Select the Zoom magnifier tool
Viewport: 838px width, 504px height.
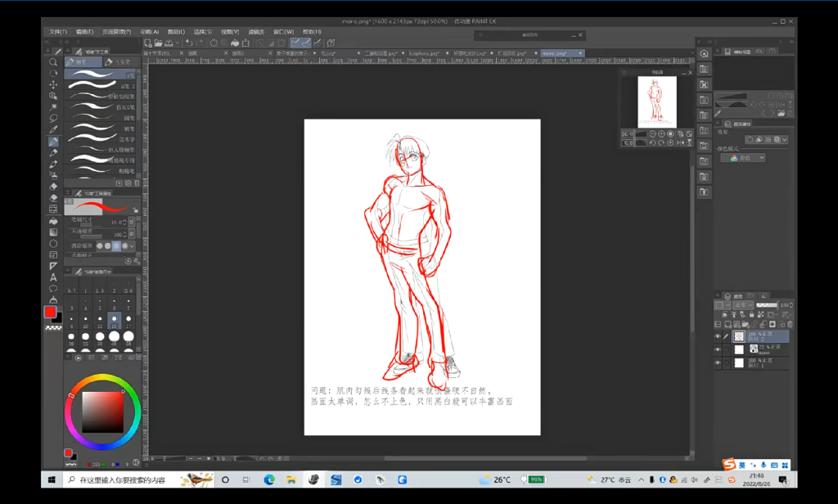54,61
